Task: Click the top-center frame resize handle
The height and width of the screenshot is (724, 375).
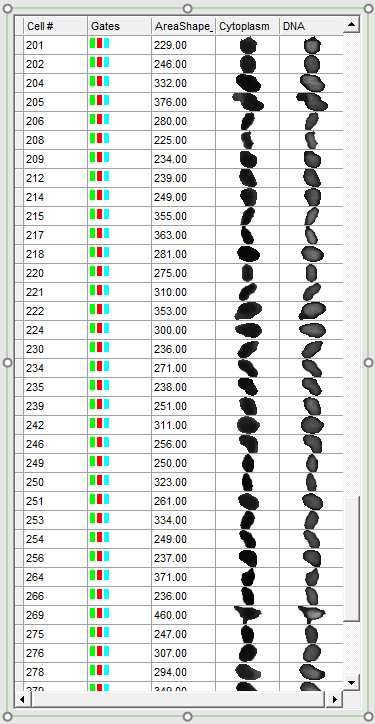Action: 187,8
